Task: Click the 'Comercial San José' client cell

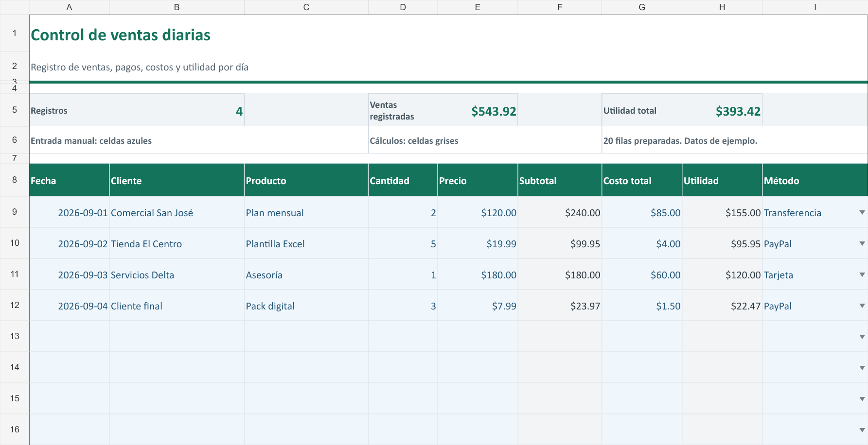Action: tap(177, 212)
